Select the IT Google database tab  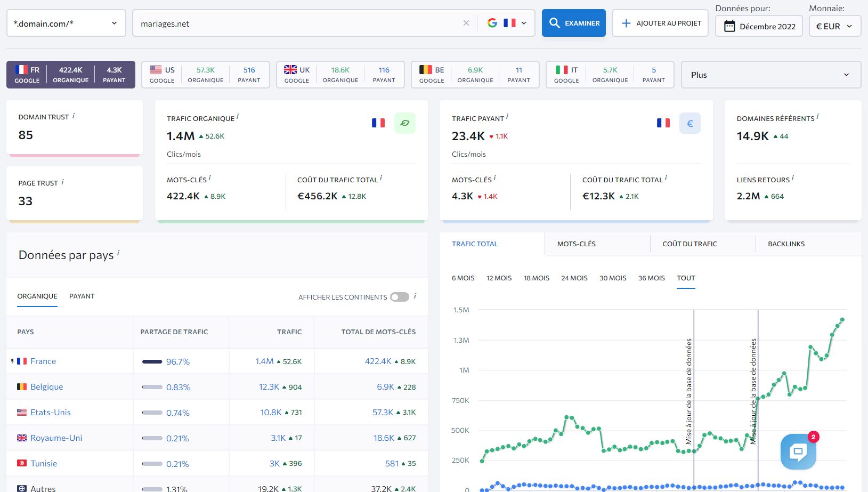[610, 75]
